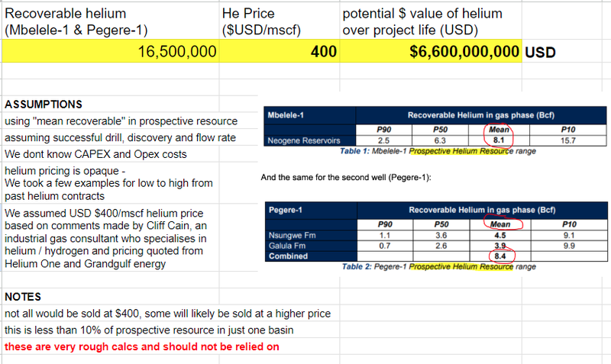Viewport: 611px width, 364px height.
Task: Click the Galula Fm P50 value 2.6
Action: click(441, 246)
